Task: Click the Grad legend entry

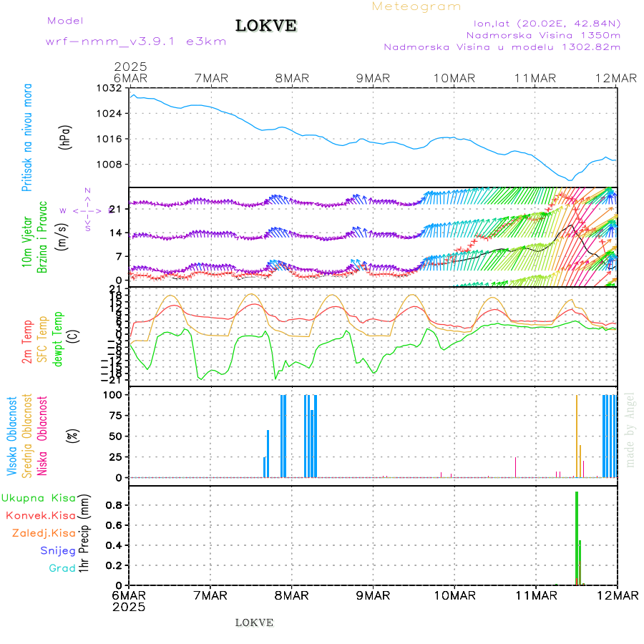Action: [62, 568]
